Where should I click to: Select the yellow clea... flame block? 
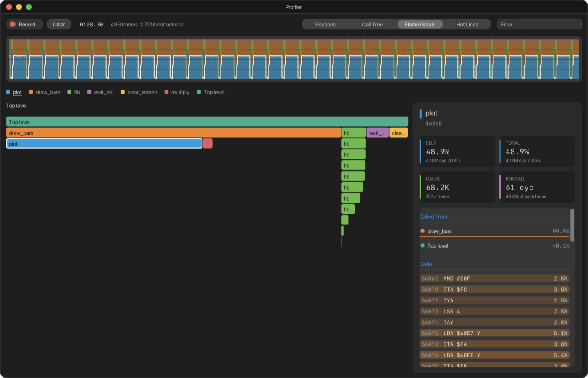coord(399,133)
